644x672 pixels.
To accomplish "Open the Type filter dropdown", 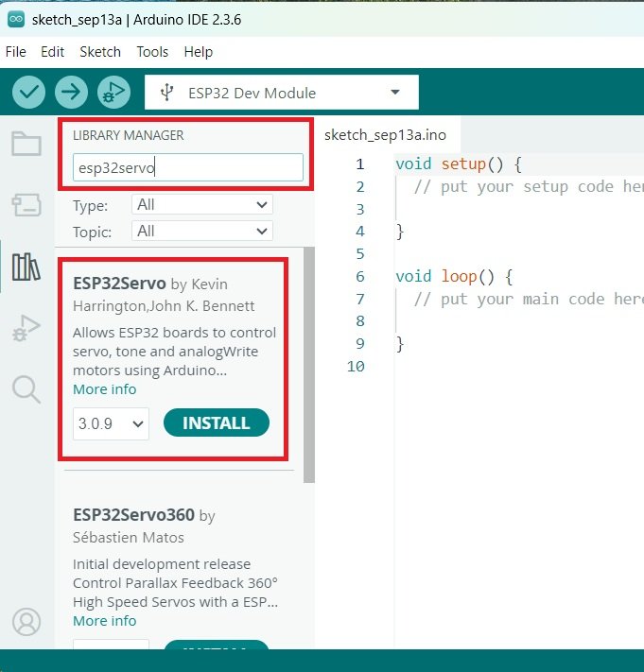I will [x=202, y=205].
